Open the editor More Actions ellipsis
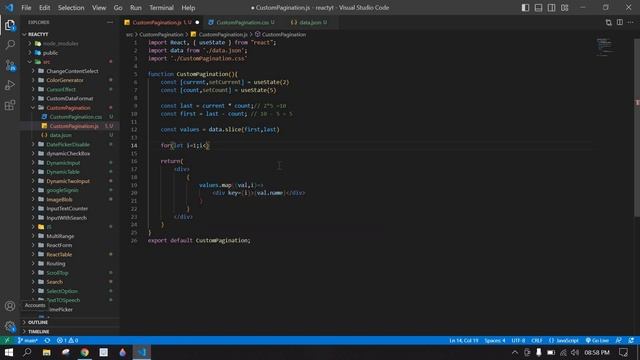Viewport: 640px width, 360px height. pyautogui.click(x=631, y=22)
